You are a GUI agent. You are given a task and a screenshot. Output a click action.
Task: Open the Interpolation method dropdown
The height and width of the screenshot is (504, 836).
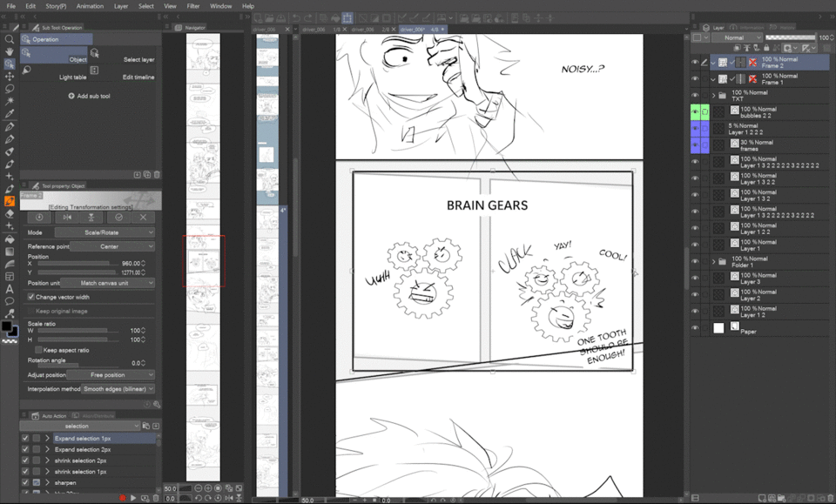tap(118, 389)
